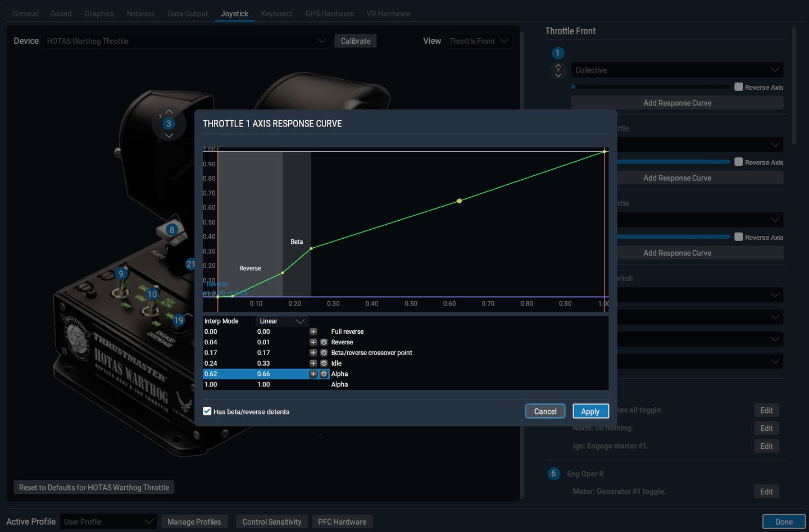The height and width of the screenshot is (532, 809).
Task: Click Add Response Curve under Collective
Action: pyautogui.click(x=677, y=103)
